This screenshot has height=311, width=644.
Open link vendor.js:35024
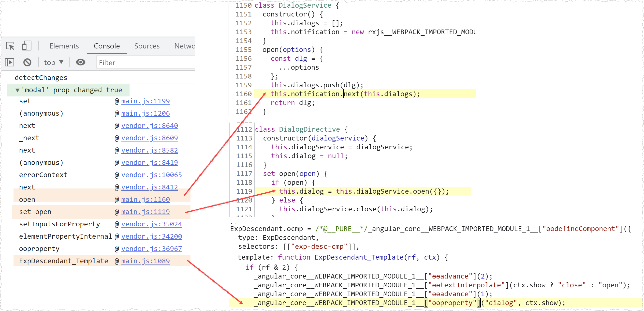tap(151, 224)
